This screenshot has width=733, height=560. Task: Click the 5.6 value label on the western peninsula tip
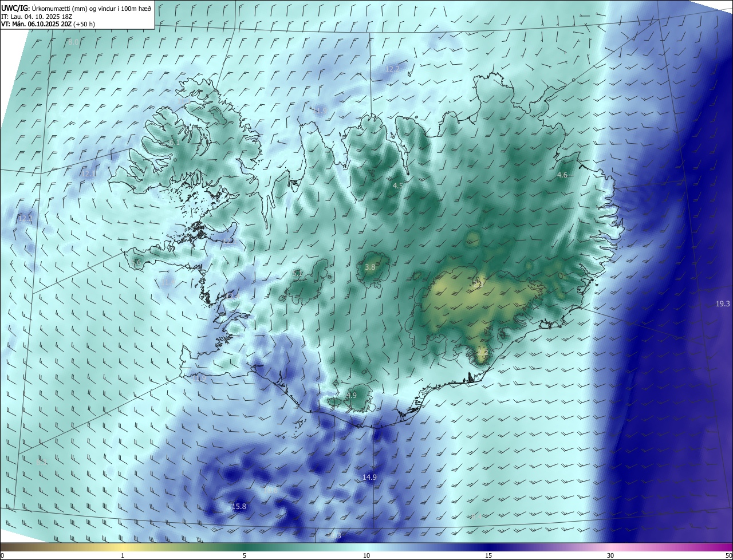[136, 263]
